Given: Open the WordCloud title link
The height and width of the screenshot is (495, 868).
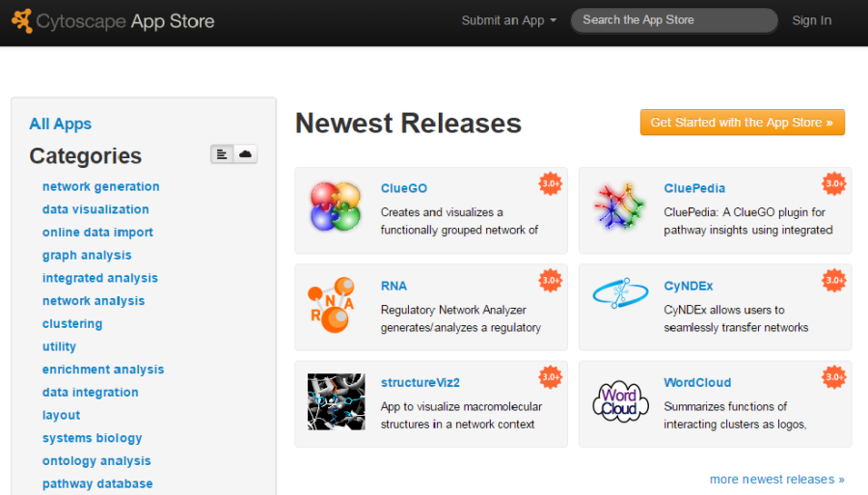Looking at the screenshot, I should coord(697,383).
